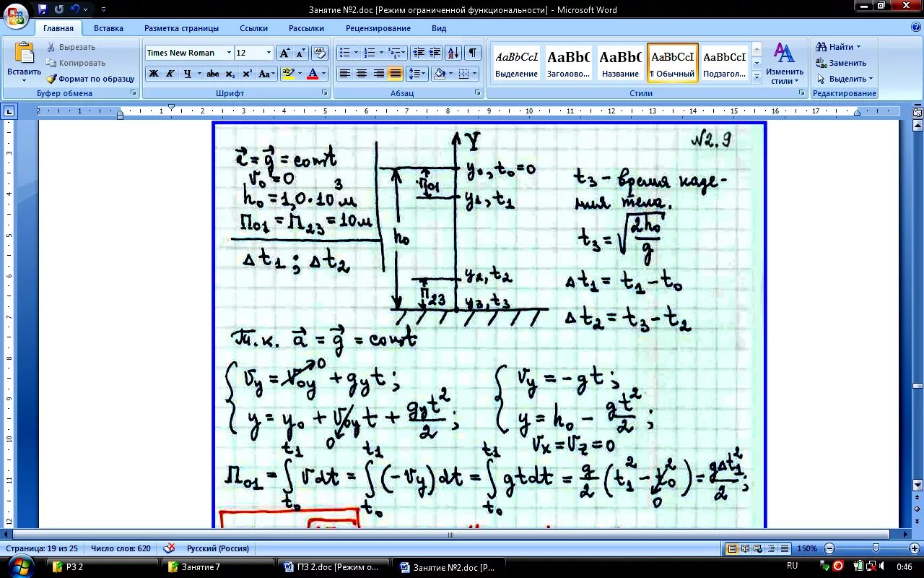Apply superscript x² formatting
Image resolution: width=924 pixels, height=578 pixels.
point(247,74)
